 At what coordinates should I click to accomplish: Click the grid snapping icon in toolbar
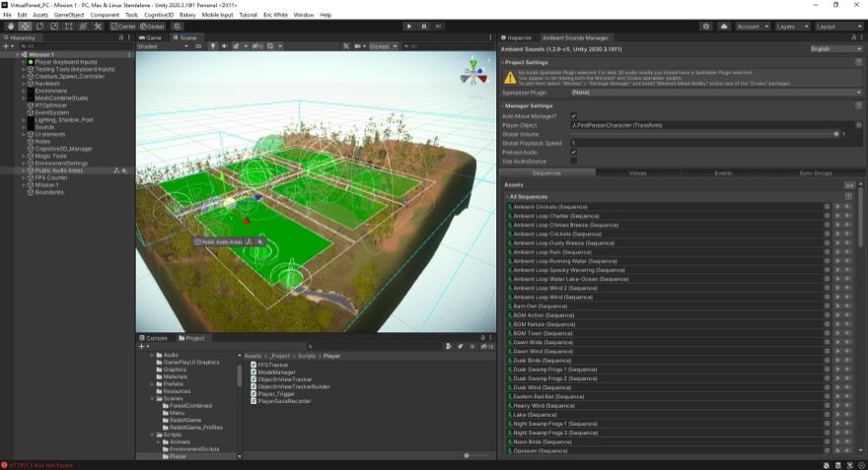178,26
